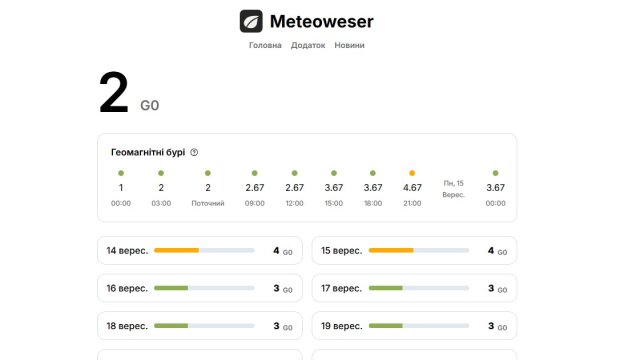Select the green dot above 00:00 value 1
Screen dimensions: 620x360
pos(121,173)
